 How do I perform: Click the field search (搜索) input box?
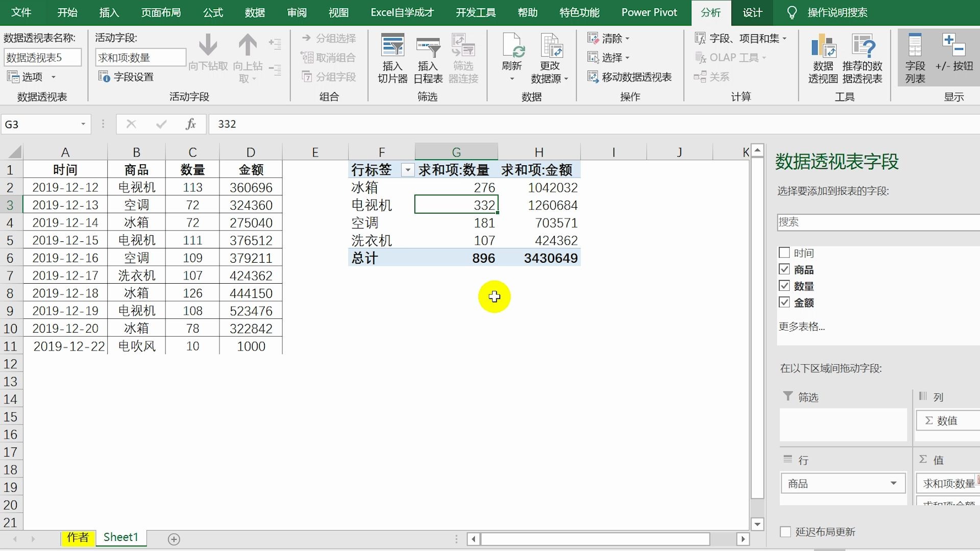pyautogui.click(x=877, y=222)
